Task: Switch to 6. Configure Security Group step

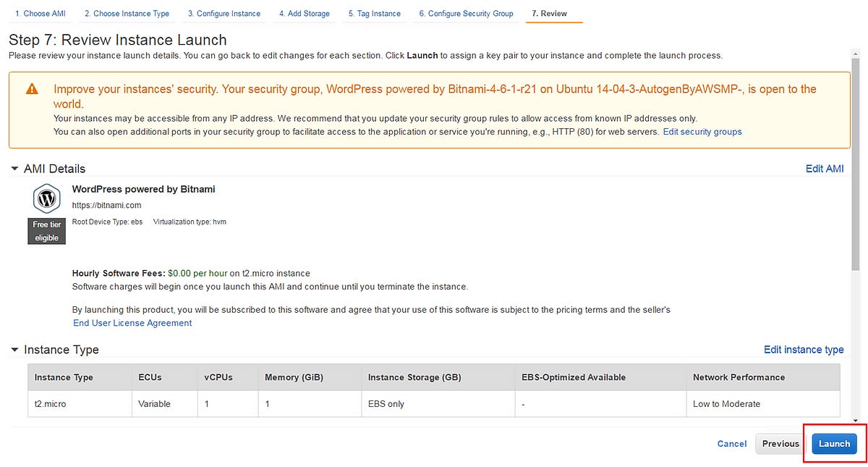Action: coord(466,14)
